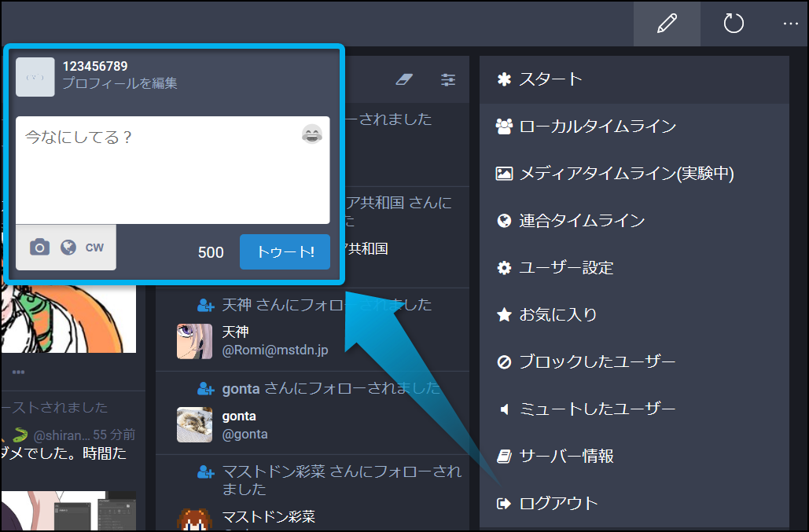Open the notification filter sliders icon
This screenshot has width=809, height=532.
pyautogui.click(x=448, y=79)
